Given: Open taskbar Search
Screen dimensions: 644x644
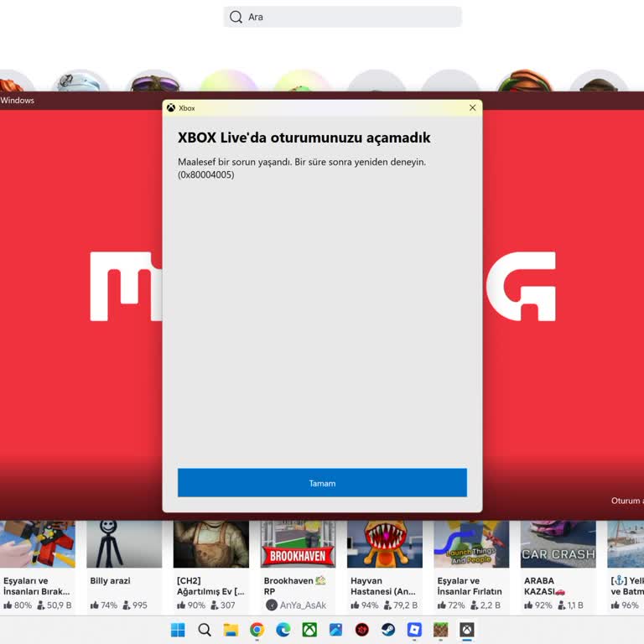Looking at the screenshot, I should [x=204, y=630].
